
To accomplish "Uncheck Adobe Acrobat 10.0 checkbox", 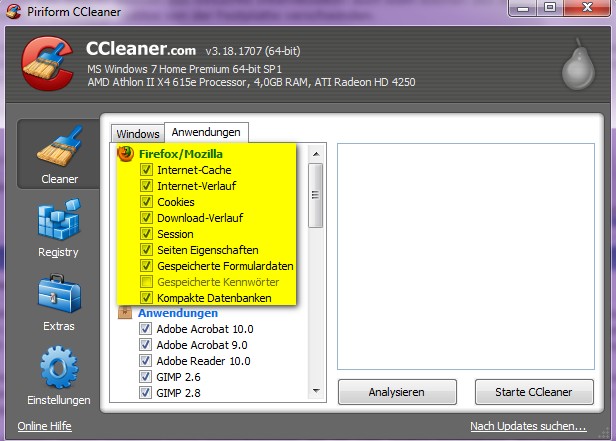I will 145,329.
